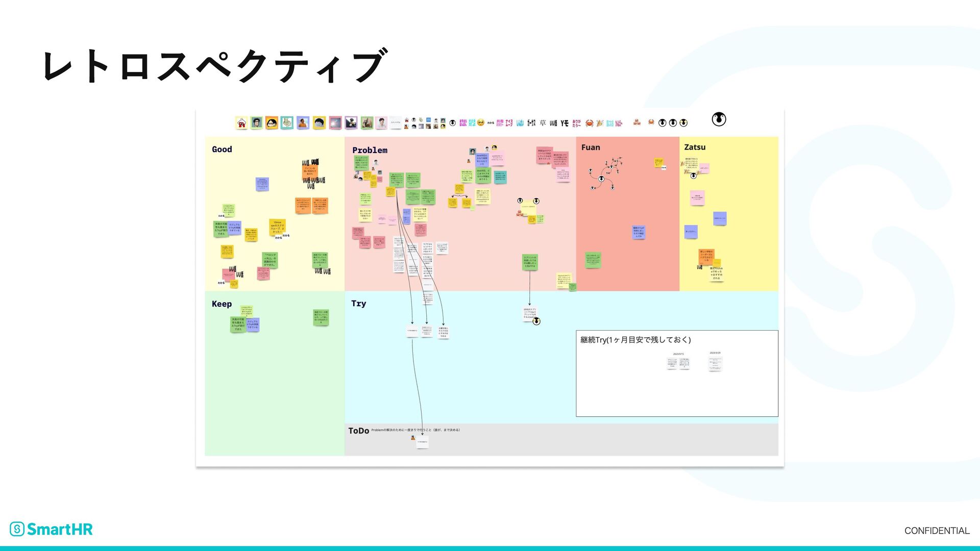This screenshot has width=980, height=551.
Task: Click the orange sticky note under Good stamps
Action: coord(310,171)
